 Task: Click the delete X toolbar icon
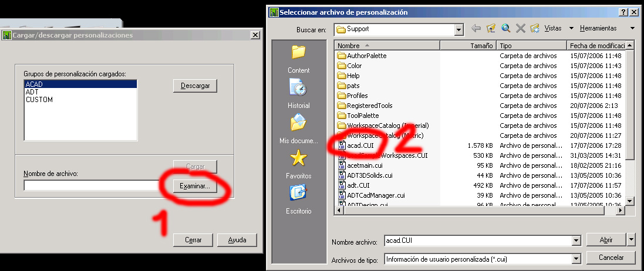point(520,28)
